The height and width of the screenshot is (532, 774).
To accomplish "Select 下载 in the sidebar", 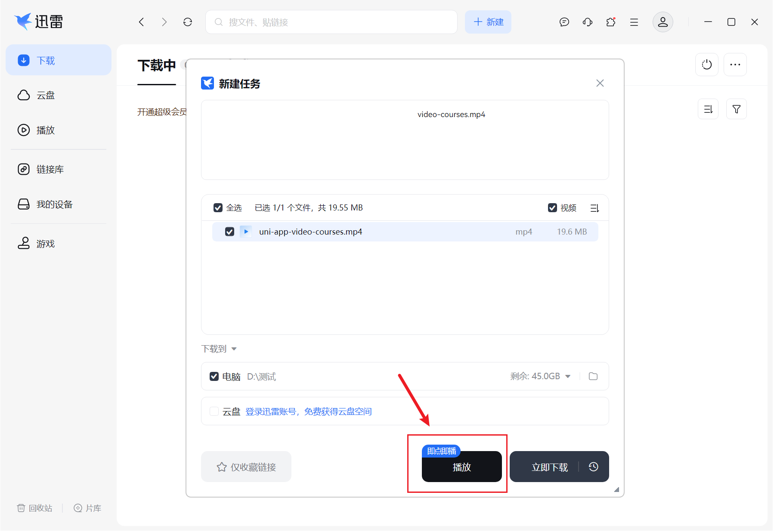I will [x=59, y=60].
